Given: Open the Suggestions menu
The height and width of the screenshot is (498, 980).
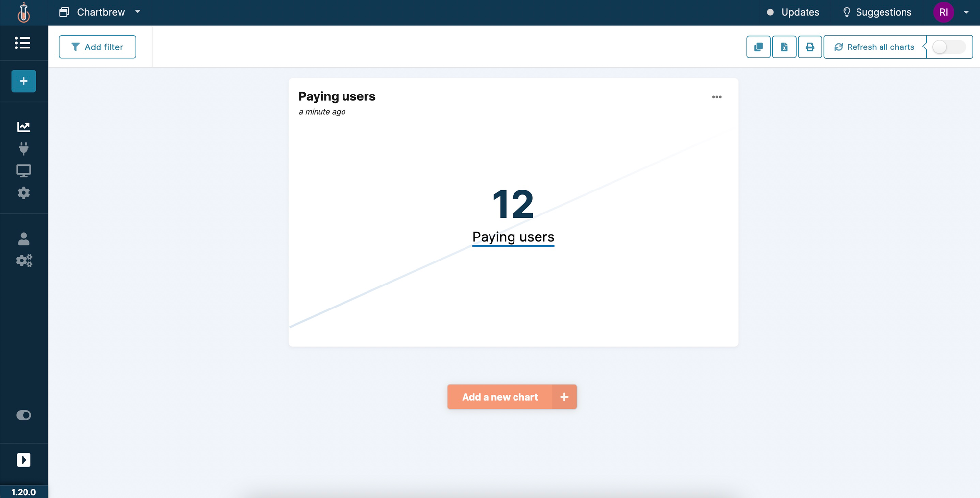Looking at the screenshot, I should pyautogui.click(x=882, y=12).
